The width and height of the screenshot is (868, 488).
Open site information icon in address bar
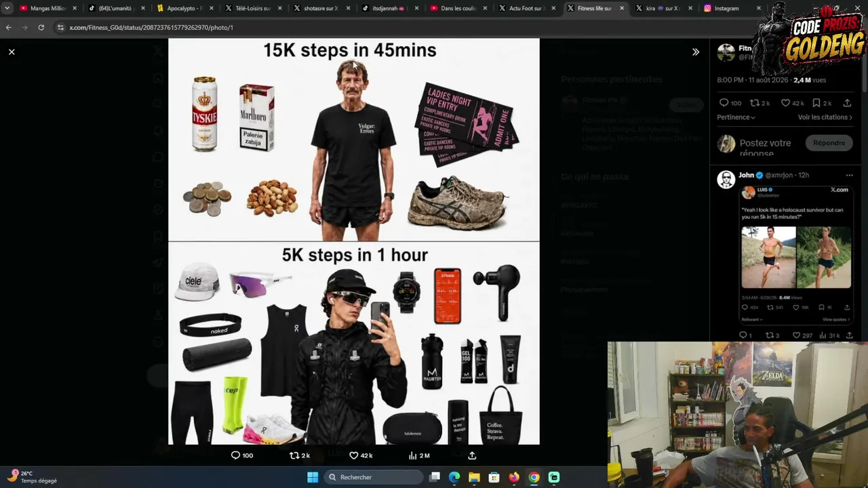(x=60, y=27)
